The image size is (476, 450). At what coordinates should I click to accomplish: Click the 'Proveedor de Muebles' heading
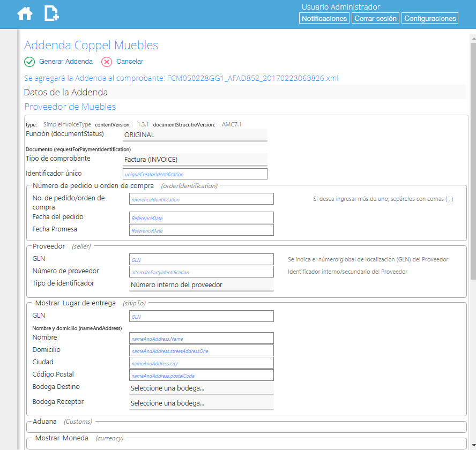(70, 107)
